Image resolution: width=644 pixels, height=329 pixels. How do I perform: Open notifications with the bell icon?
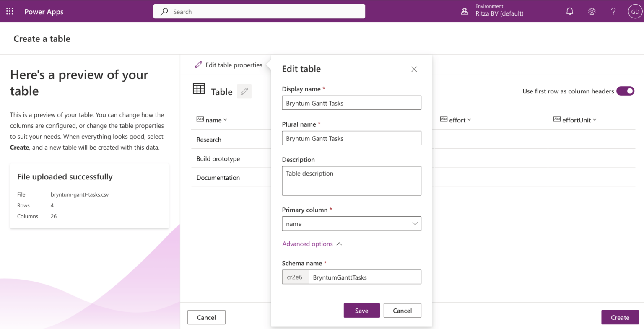tap(569, 11)
